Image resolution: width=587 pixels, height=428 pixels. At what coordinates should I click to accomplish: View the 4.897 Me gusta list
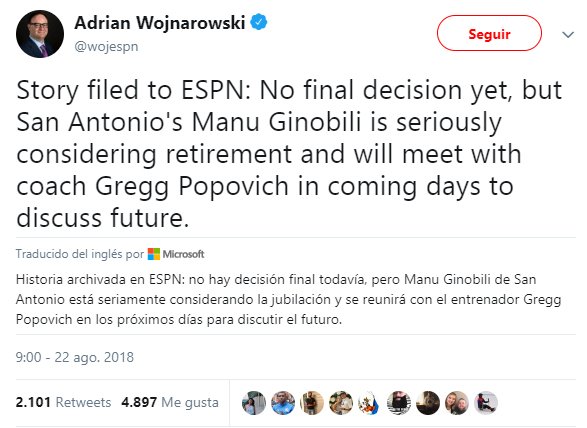tap(170, 402)
